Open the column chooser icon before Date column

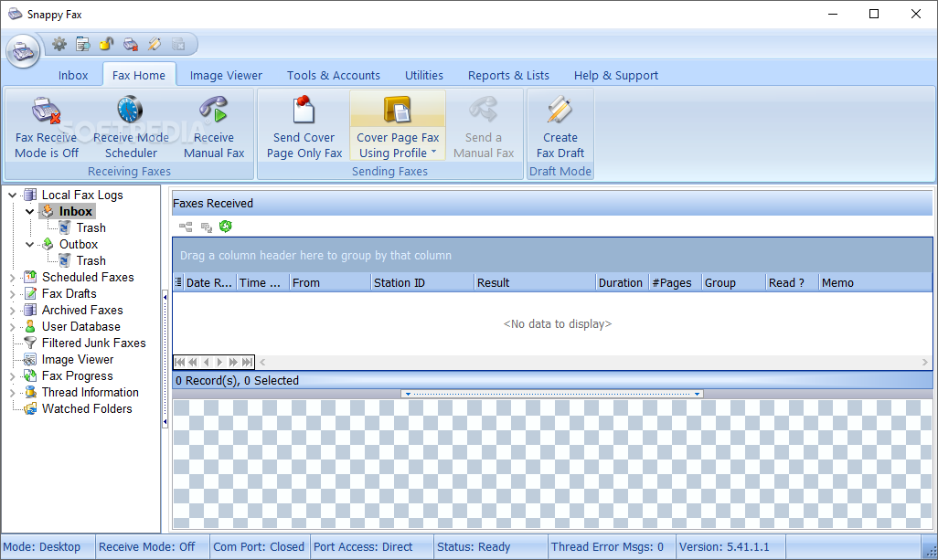coord(178,282)
